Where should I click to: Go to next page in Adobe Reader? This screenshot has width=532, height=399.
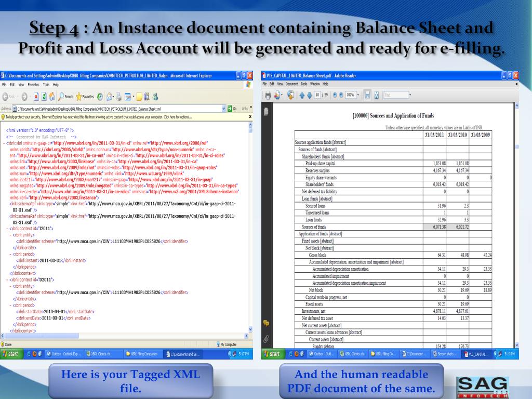[310, 96]
